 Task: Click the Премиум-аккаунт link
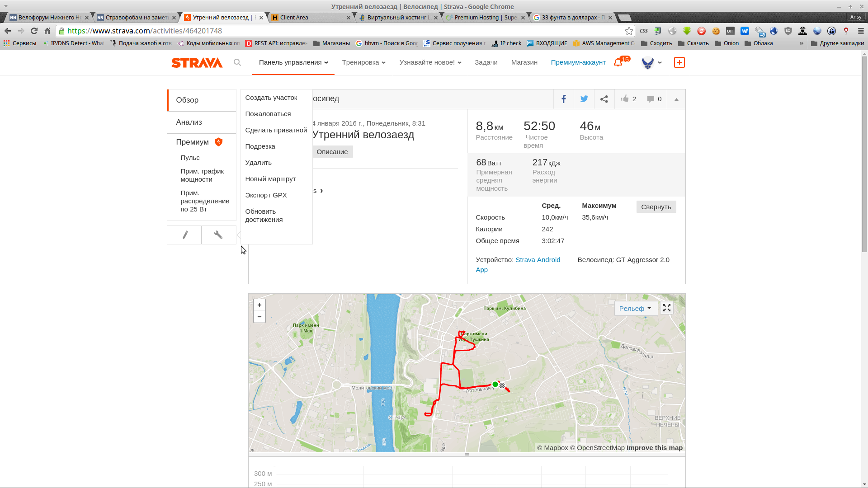(x=578, y=62)
